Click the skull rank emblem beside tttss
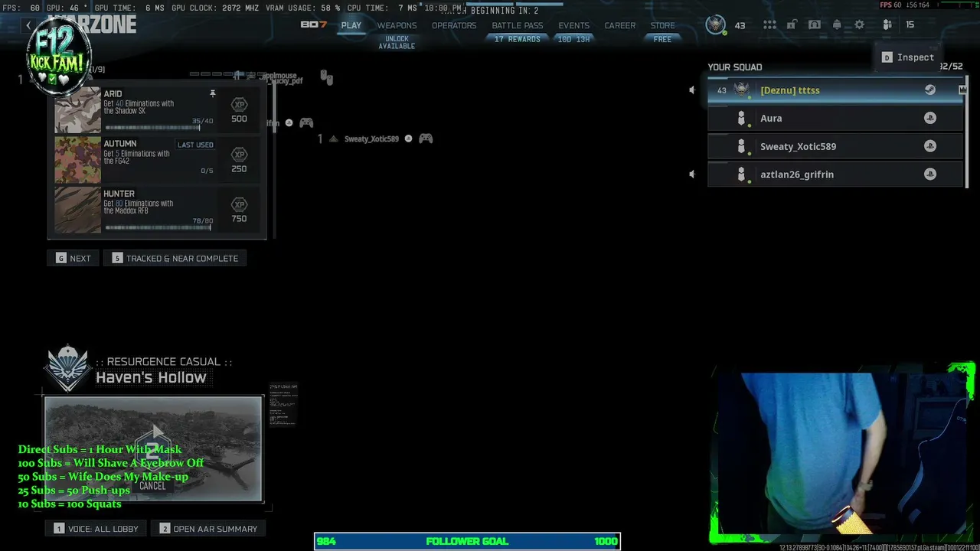This screenshot has height=551, width=980. click(x=741, y=90)
